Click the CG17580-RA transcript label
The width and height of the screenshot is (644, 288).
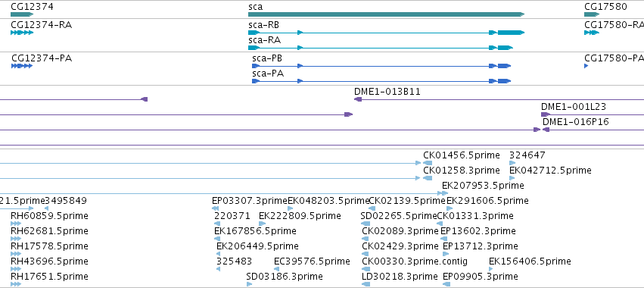pos(614,25)
